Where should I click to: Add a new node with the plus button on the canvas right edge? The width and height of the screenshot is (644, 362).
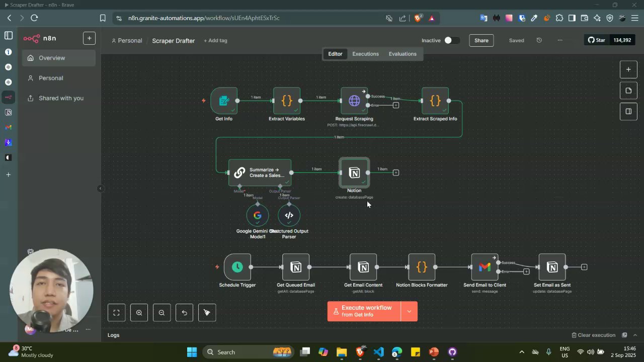pyautogui.click(x=628, y=69)
